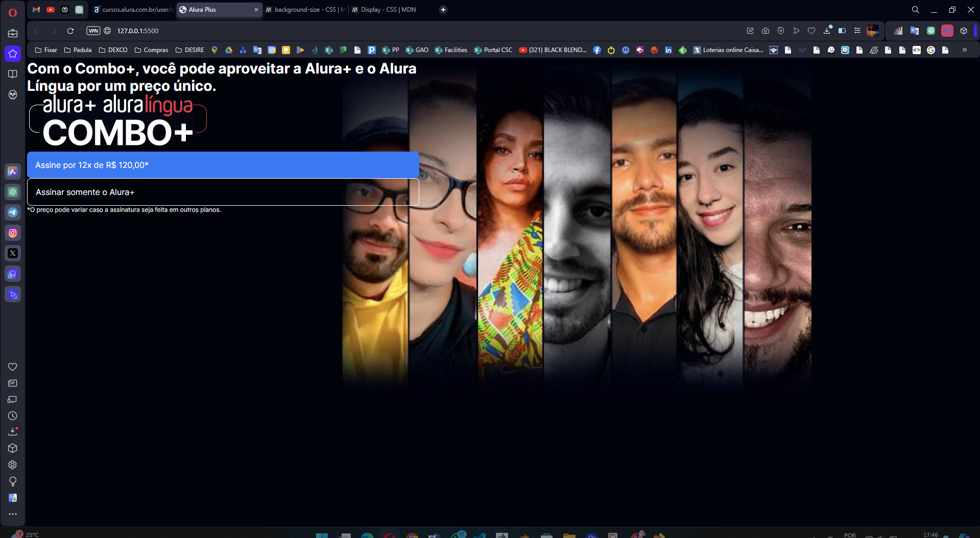The width and height of the screenshot is (980, 538).
Task: Select the pinned Gmail tab
Action: (x=36, y=10)
